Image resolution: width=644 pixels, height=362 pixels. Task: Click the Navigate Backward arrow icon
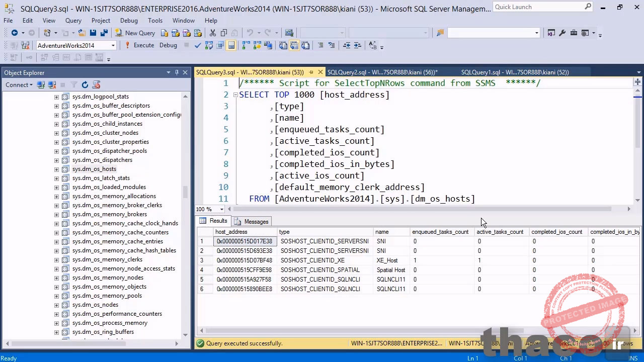coord(15,33)
